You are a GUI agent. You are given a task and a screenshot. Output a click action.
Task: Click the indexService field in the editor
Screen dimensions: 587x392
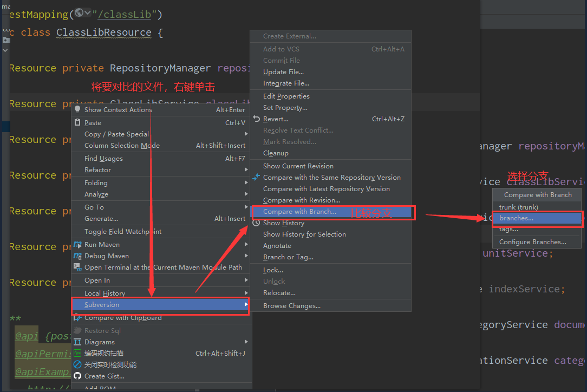coord(524,289)
